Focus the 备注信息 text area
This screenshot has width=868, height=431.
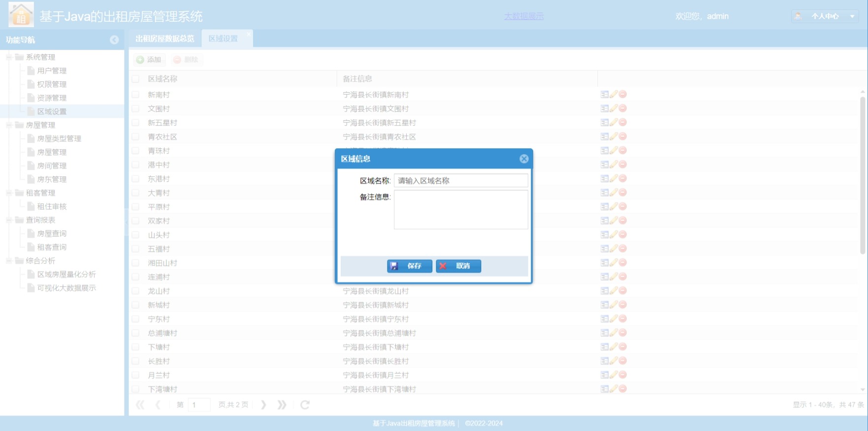pos(461,209)
